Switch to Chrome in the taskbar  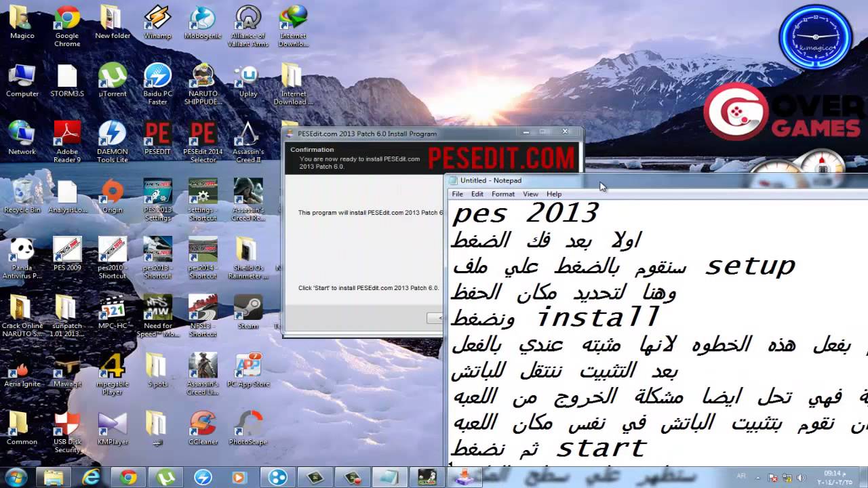coord(127,477)
